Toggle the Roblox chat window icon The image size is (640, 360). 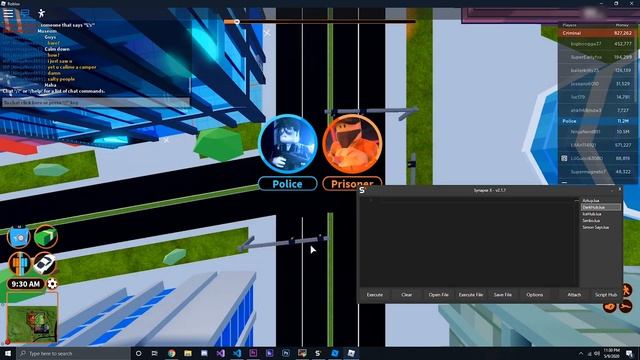pyautogui.click(x=25, y=13)
